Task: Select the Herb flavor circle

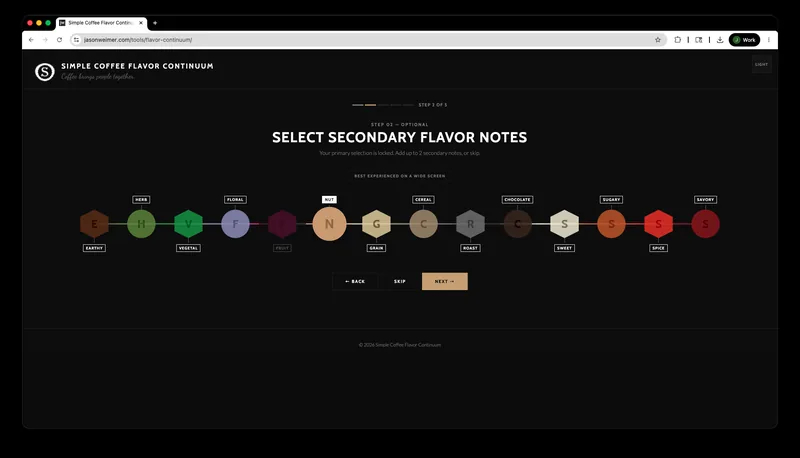Action: 141,223
